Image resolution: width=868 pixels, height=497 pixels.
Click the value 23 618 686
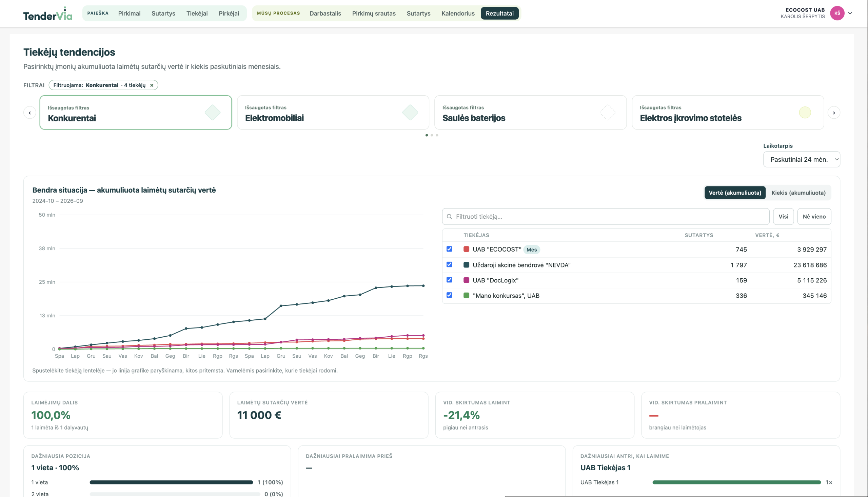pyautogui.click(x=810, y=265)
